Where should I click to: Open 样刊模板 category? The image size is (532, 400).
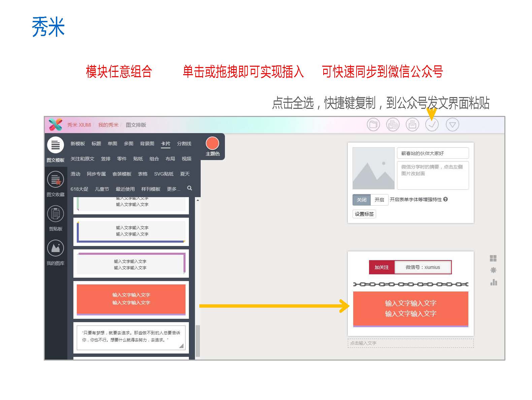[151, 189]
